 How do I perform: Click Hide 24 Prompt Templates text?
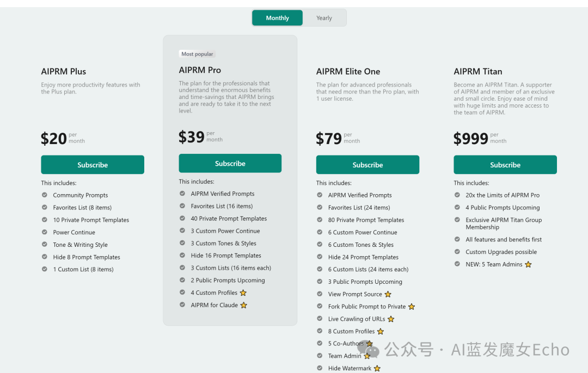363,257
